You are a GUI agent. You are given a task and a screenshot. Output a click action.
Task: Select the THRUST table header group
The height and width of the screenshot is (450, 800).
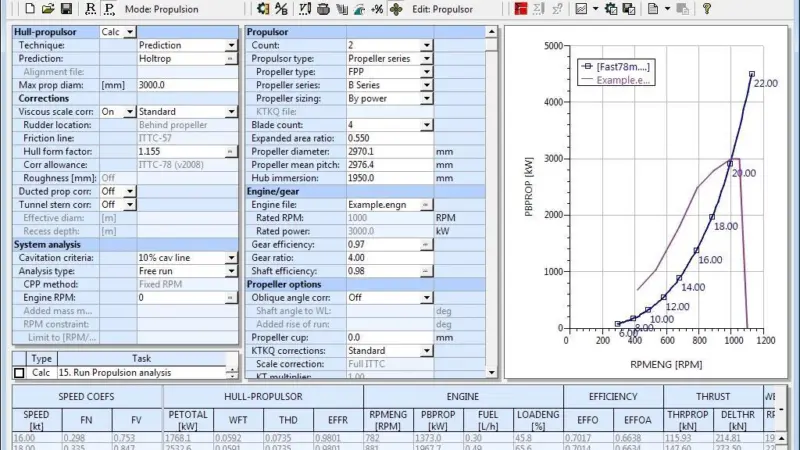pyautogui.click(x=713, y=396)
